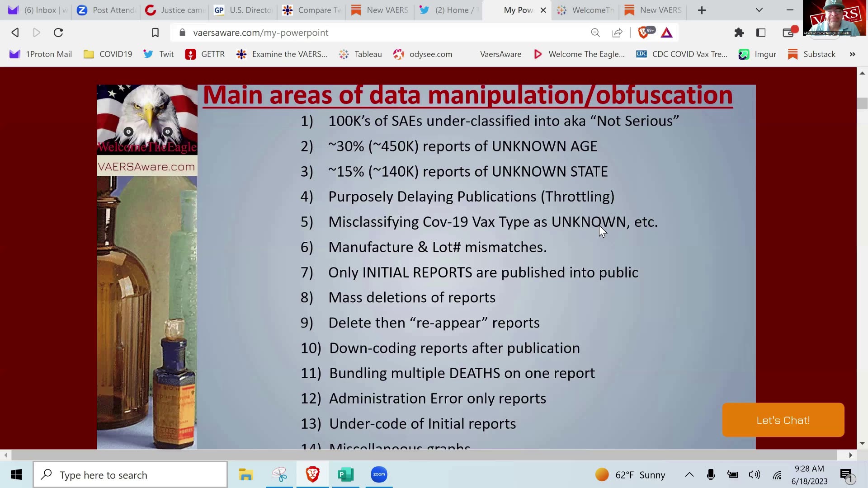The width and height of the screenshot is (868, 488).
Task: Click the Let's Chat button
Action: 783,420
